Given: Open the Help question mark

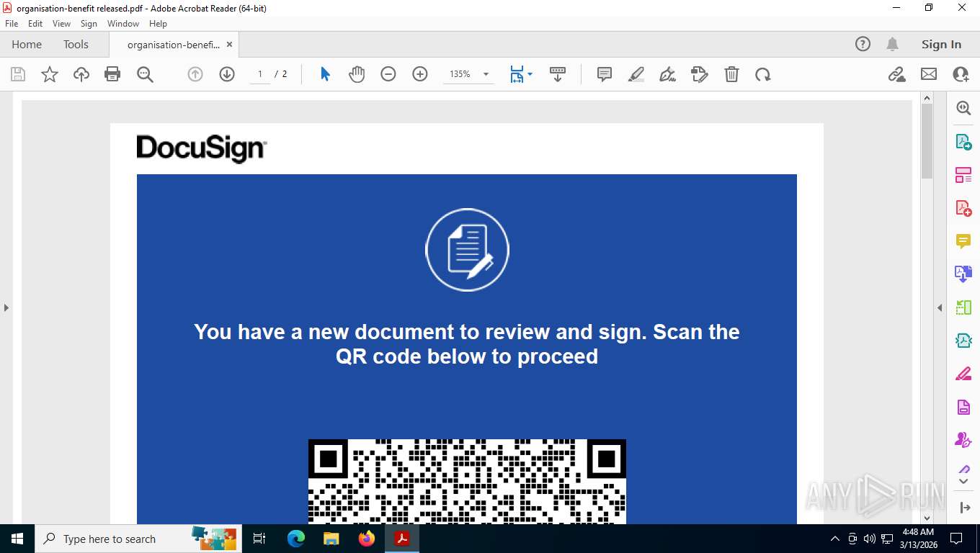Looking at the screenshot, I should coord(863,44).
